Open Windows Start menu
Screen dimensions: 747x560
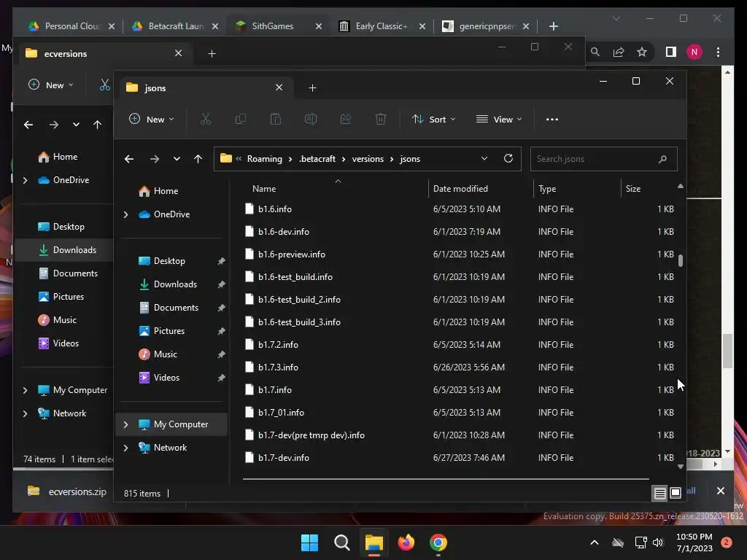click(309, 542)
